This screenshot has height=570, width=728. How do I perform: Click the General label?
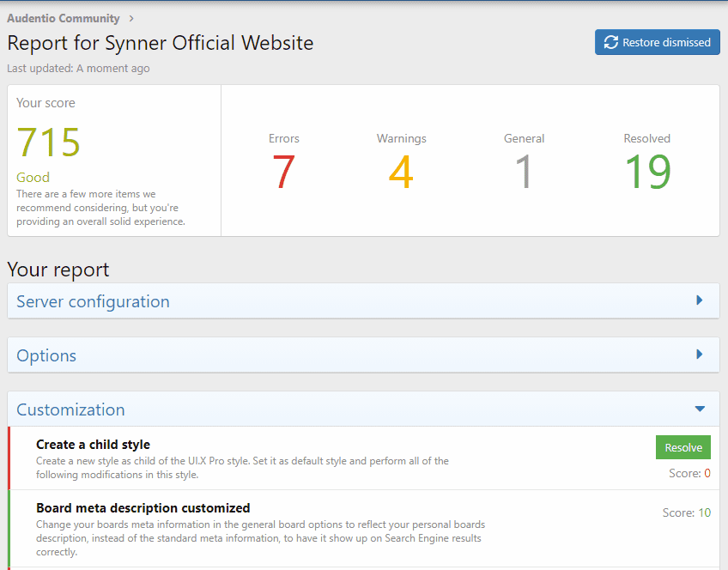coord(524,138)
